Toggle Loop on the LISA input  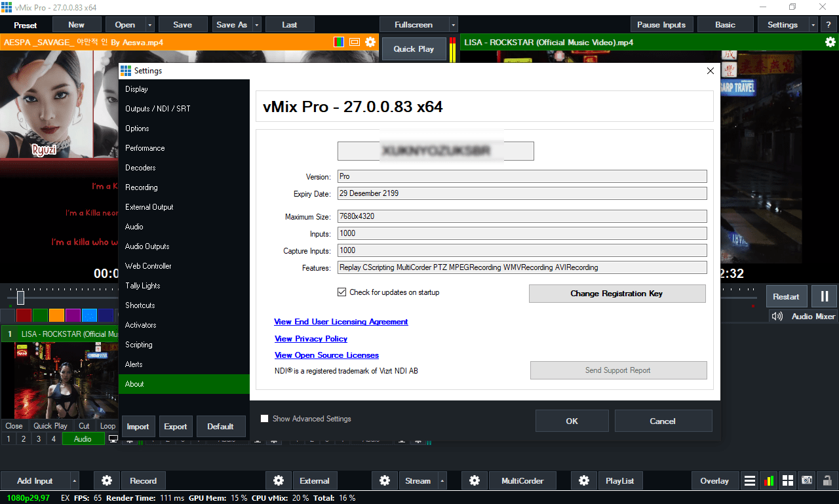[107, 426]
